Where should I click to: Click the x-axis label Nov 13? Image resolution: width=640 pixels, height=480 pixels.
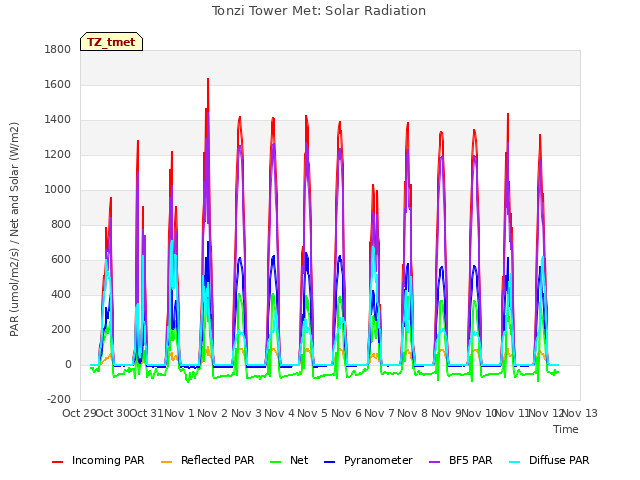point(580,413)
